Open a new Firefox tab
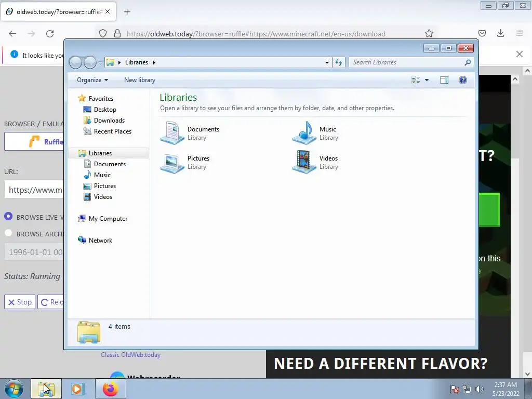The width and height of the screenshot is (532, 399). click(127, 12)
